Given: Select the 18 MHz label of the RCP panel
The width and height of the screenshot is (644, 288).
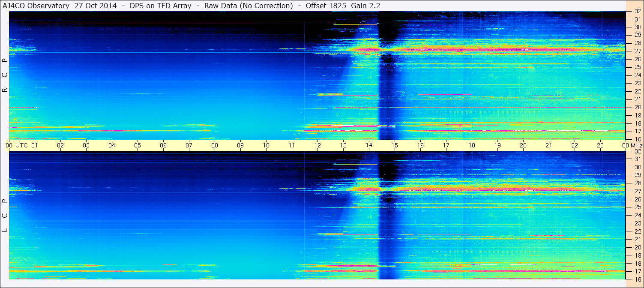Looking at the screenshot, I should pos(638,123).
